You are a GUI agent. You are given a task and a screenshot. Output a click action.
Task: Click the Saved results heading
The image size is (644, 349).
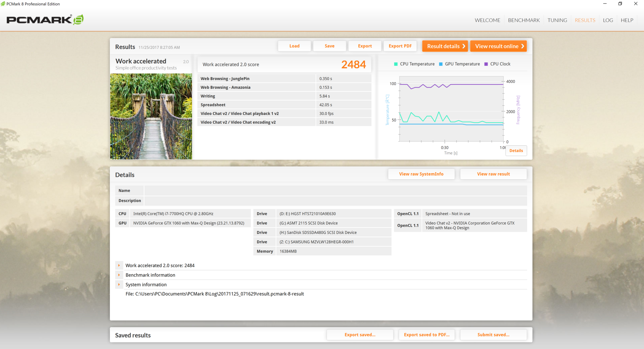[x=133, y=335]
